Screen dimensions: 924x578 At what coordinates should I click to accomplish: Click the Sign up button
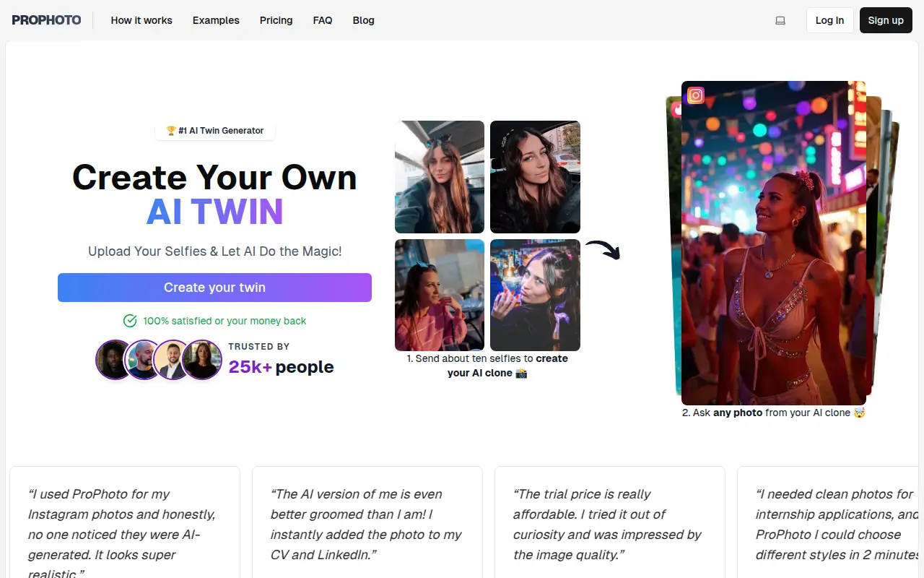[886, 20]
